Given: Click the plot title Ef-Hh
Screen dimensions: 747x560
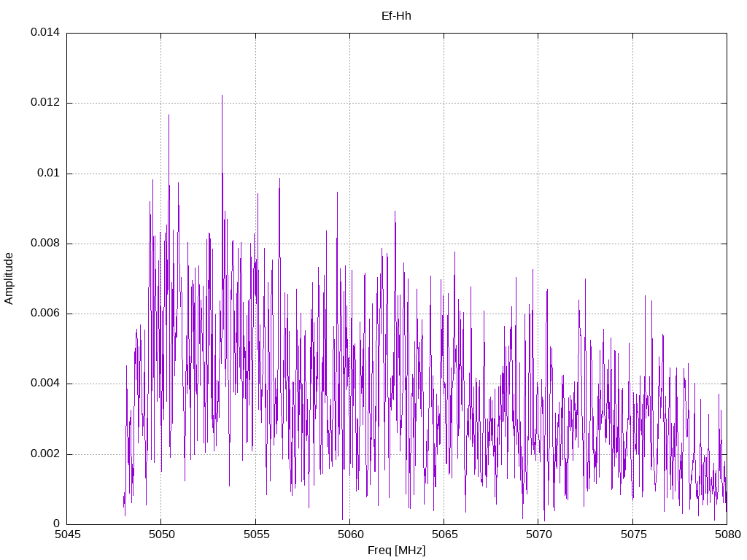Looking at the screenshot, I should click(x=396, y=16).
